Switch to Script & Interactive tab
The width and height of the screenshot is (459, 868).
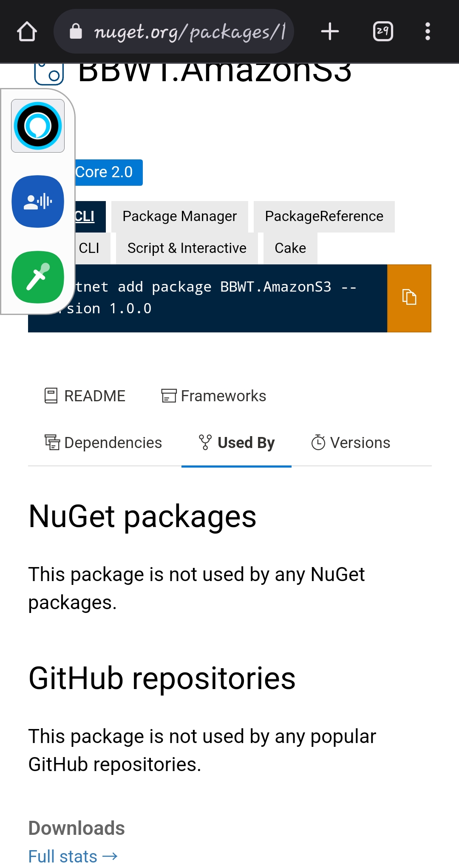tap(187, 248)
